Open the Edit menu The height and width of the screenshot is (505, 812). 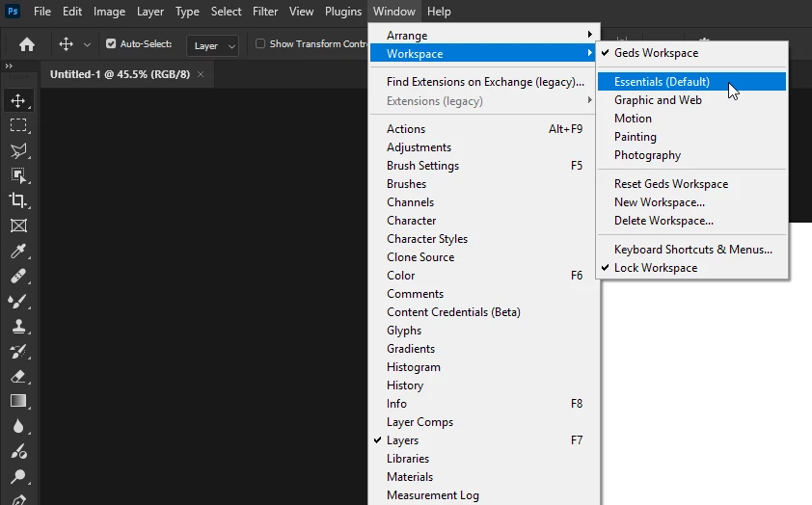72,12
